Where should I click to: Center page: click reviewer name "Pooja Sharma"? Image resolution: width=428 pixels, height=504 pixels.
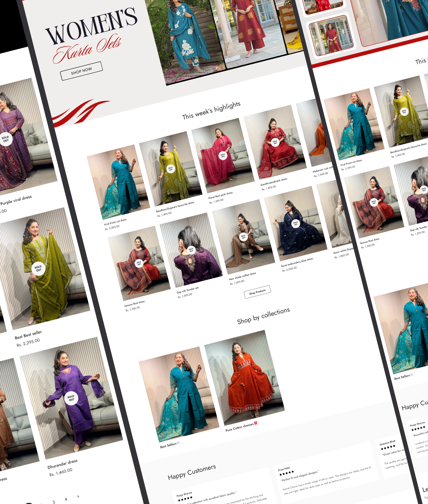pos(184,494)
